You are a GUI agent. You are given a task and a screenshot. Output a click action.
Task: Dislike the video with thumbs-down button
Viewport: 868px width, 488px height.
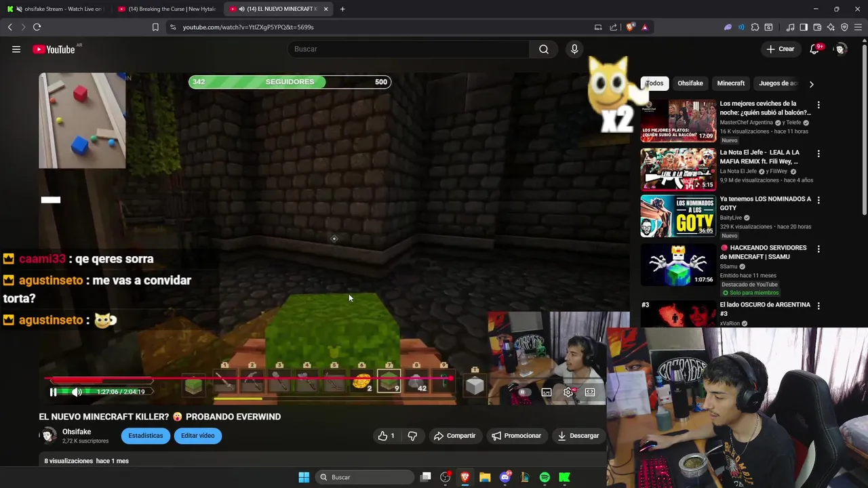412,436
